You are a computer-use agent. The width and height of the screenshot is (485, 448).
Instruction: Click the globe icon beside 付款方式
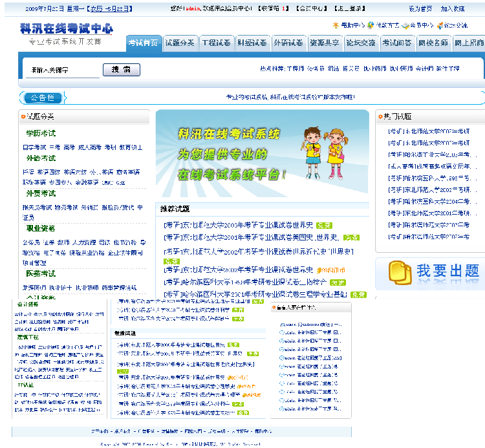click(x=371, y=25)
